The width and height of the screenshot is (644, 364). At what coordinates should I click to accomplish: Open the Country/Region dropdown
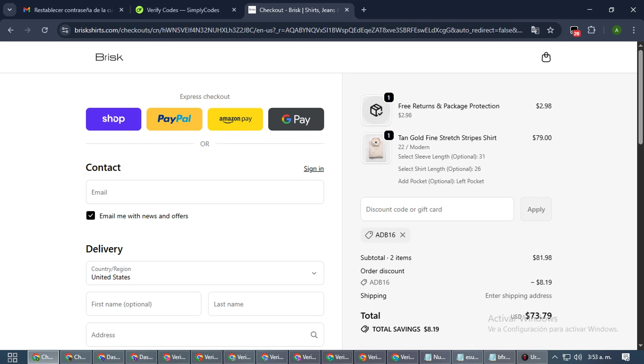click(x=205, y=273)
